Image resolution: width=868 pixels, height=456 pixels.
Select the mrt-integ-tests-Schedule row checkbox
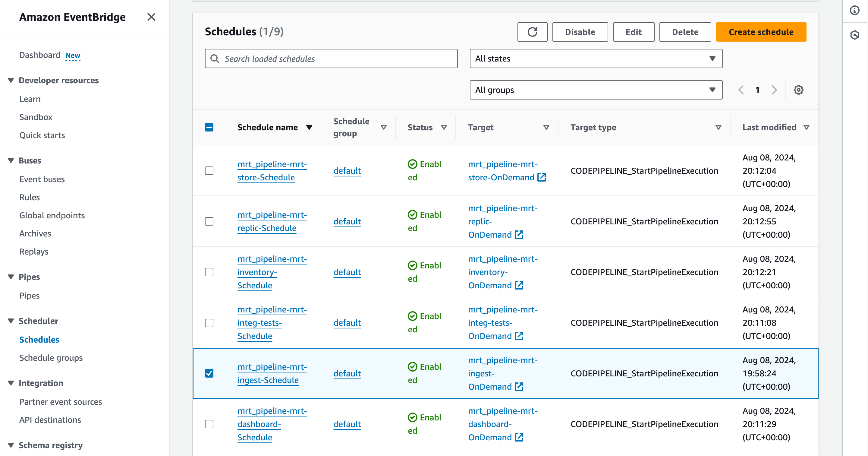pos(209,323)
